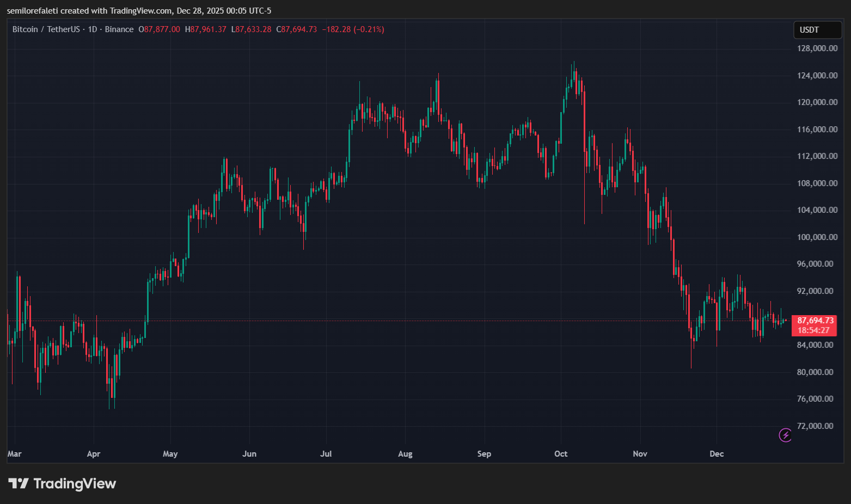Click the open price value O87,877.00
The height and width of the screenshot is (504, 851).
coord(160,29)
